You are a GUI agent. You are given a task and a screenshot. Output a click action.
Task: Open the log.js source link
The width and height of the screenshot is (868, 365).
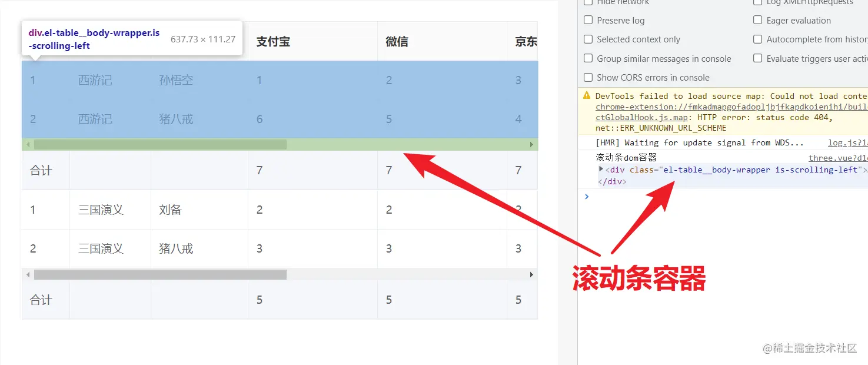click(848, 142)
